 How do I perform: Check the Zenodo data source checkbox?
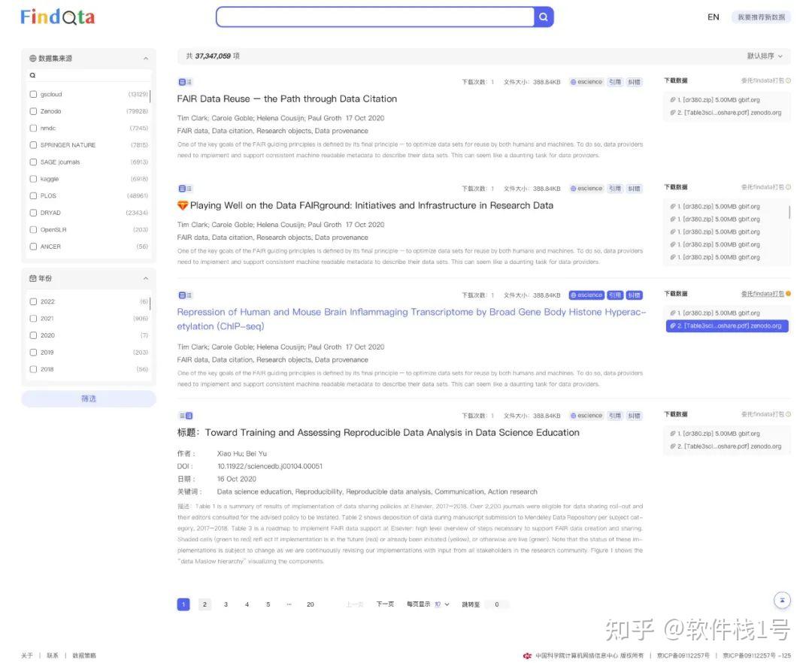33,110
